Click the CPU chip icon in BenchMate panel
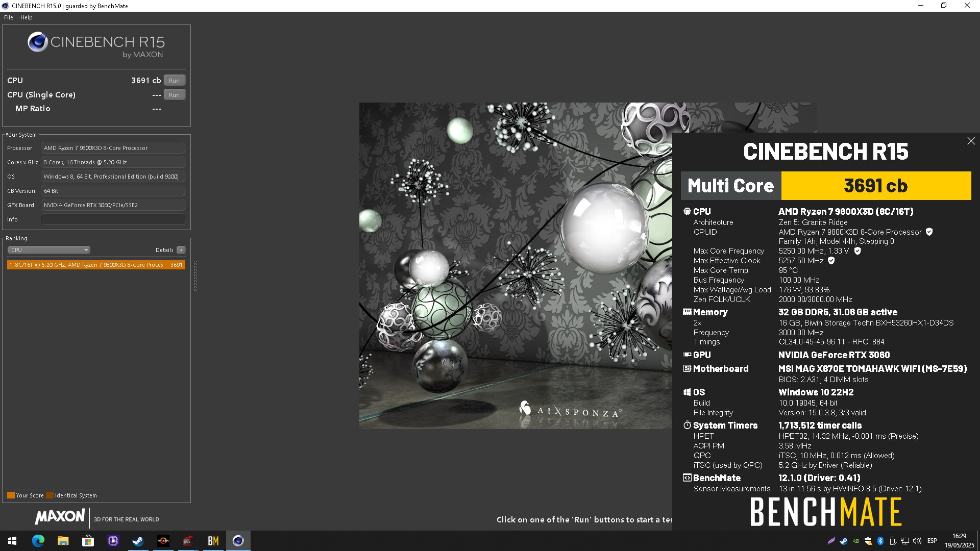980x551 pixels. click(x=687, y=211)
